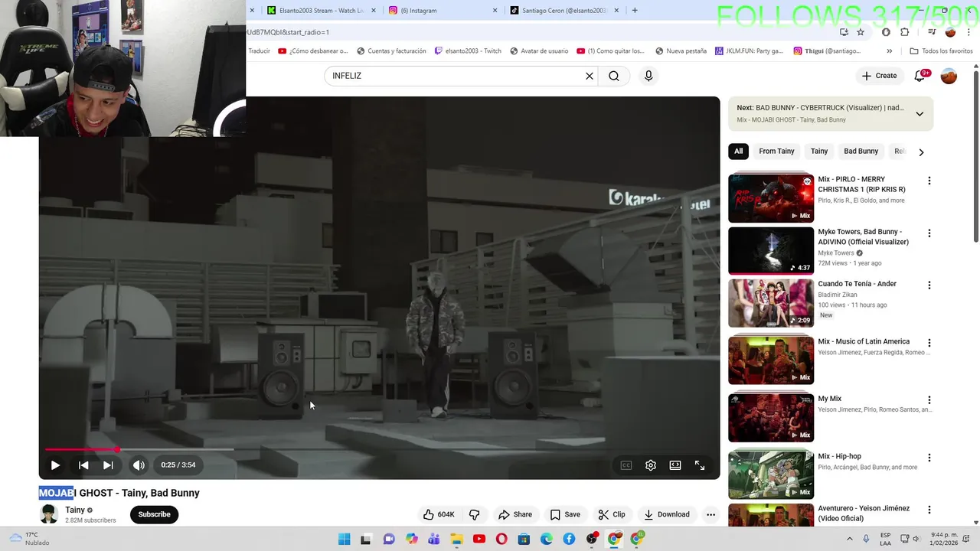Open the Chrome three-dot menu
980x551 pixels.
[x=969, y=32]
